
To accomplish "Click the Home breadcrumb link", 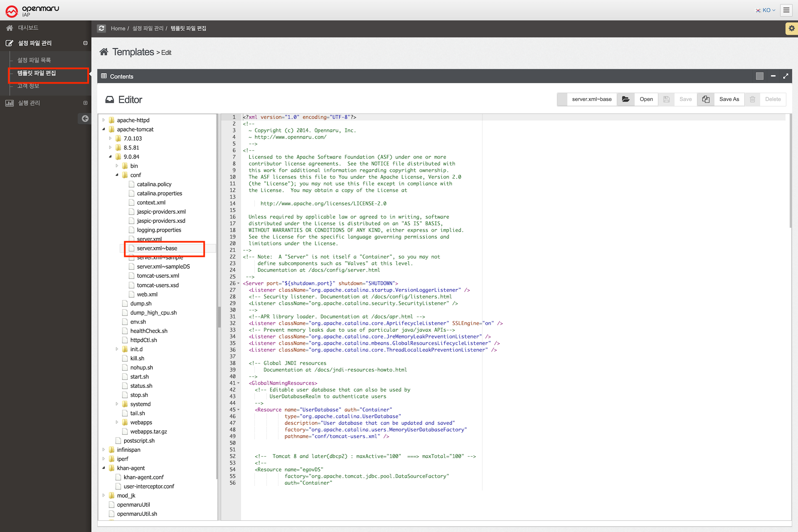I will coord(118,28).
